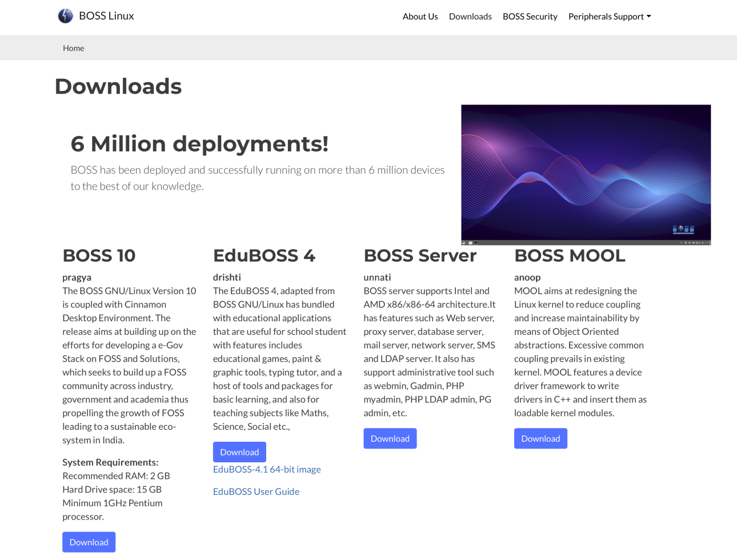Click the BOSS Linux globe logo icon

(66, 16)
